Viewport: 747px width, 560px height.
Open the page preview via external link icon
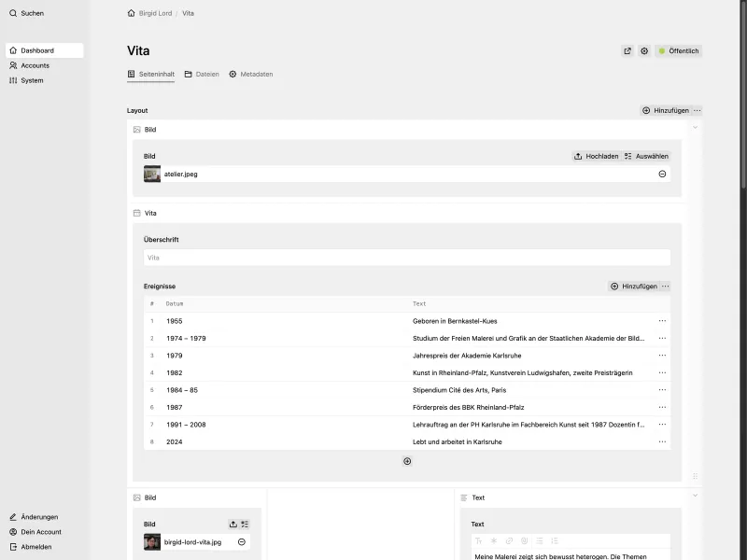(x=627, y=51)
